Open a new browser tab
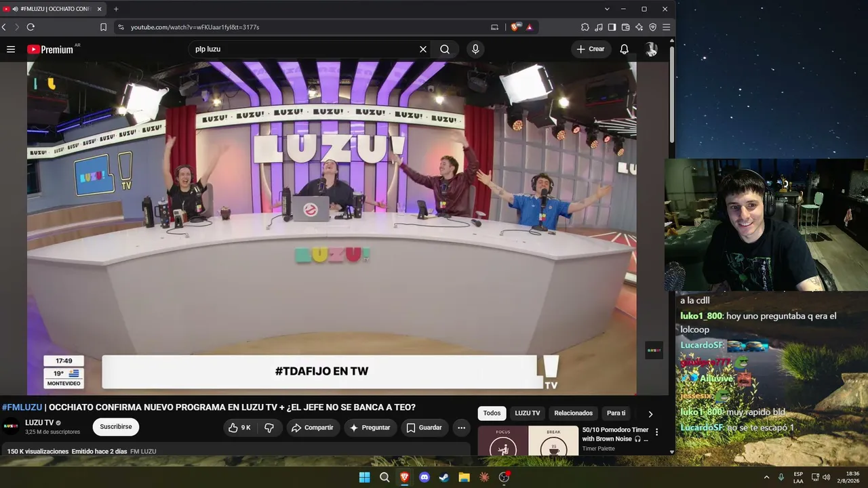The image size is (868, 488). click(x=116, y=9)
